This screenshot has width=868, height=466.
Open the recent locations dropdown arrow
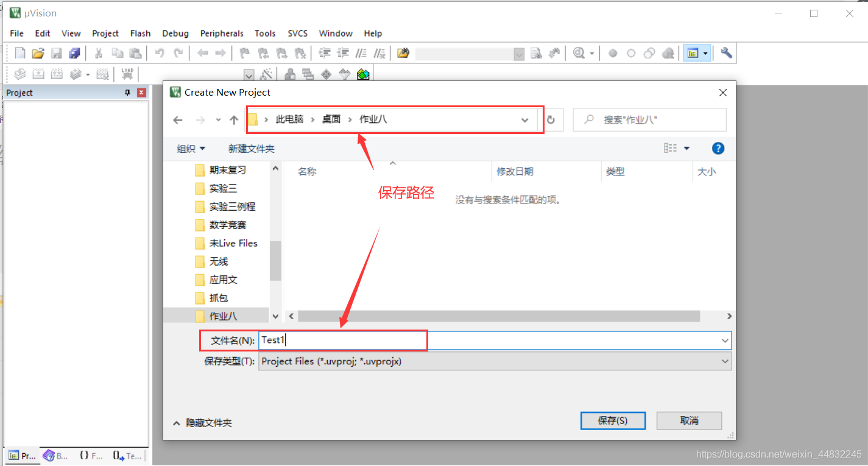218,120
